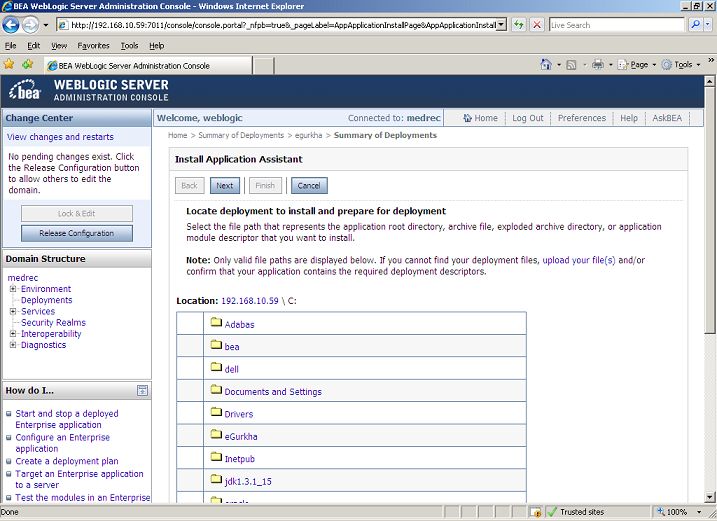The height and width of the screenshot is (521, 717).
Task: Click the bea logo
Action: point(26,90)
